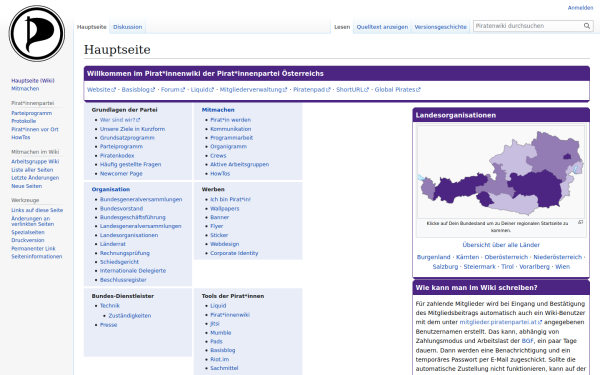Open the Mumble tool link

220,333
